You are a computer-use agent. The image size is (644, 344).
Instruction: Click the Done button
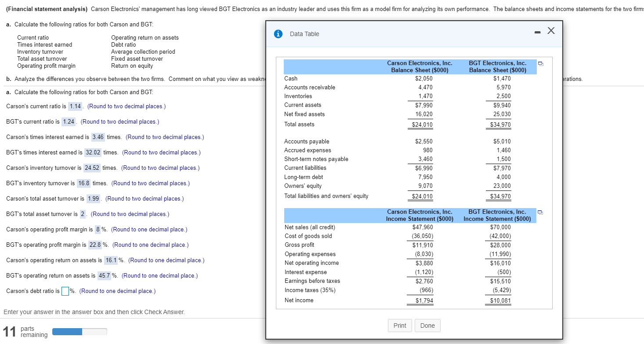point(427,326)
